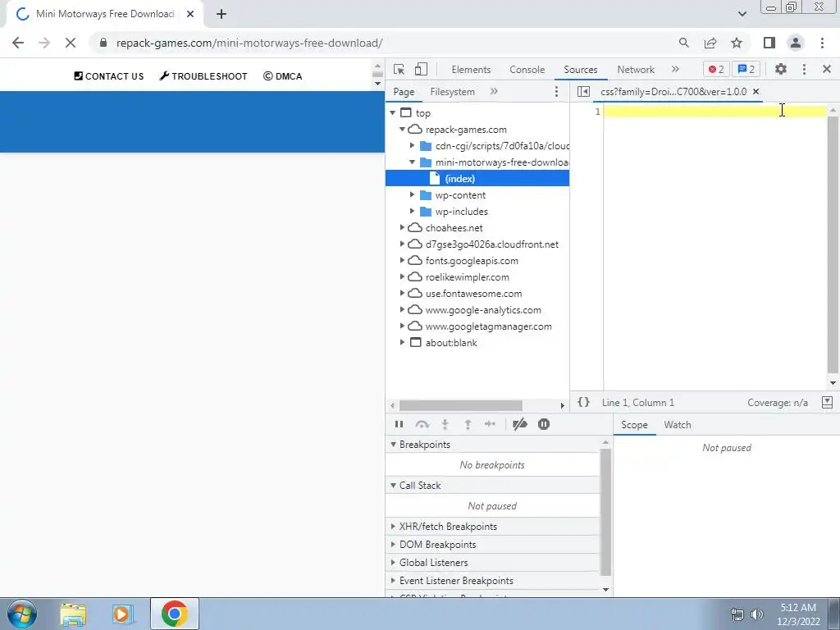Open the navigator pane three-dot menu
The image size is (840, 630).
(557, 92)
